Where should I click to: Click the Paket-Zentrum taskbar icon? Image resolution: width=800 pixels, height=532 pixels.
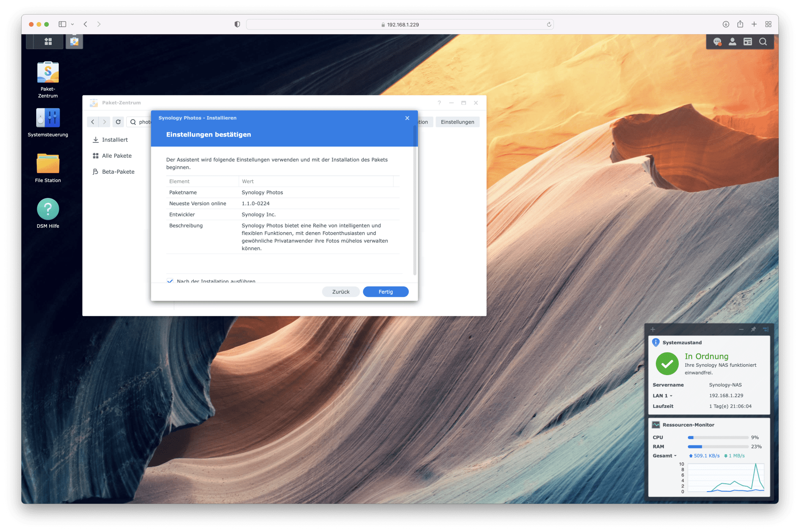click(x=74, y=42)
